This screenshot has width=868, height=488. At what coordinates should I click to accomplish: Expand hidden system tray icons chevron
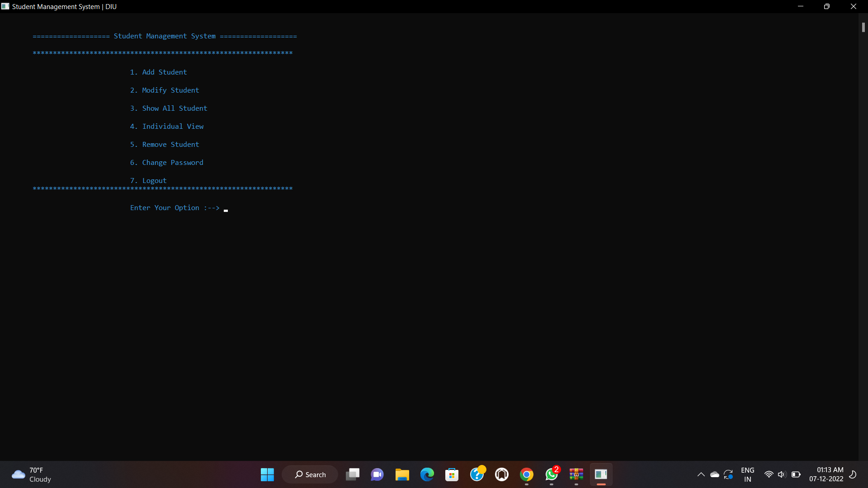[x=701, y=474]
